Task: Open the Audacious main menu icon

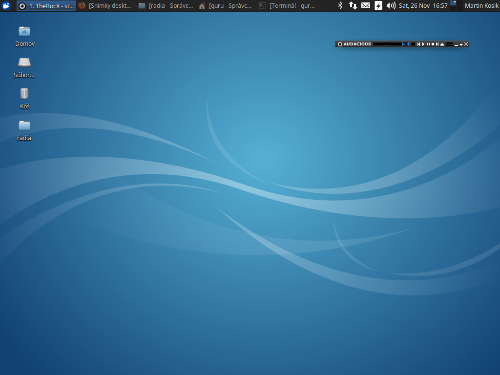Action: click(340, 44)
